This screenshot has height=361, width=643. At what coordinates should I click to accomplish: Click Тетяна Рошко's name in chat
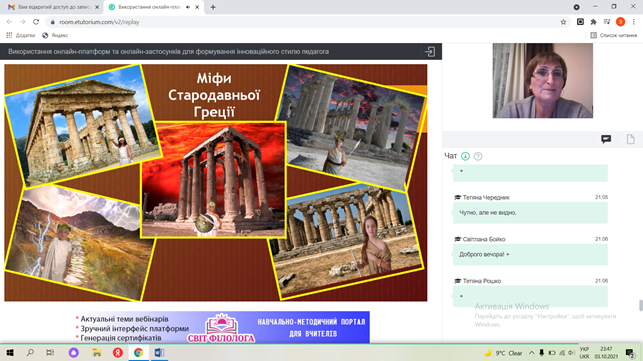click(482, 281)
